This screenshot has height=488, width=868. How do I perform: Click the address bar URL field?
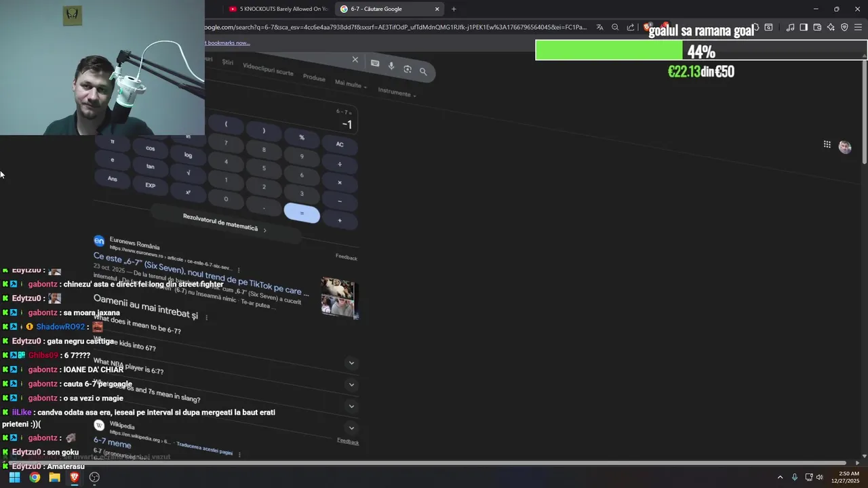[397, 27]
